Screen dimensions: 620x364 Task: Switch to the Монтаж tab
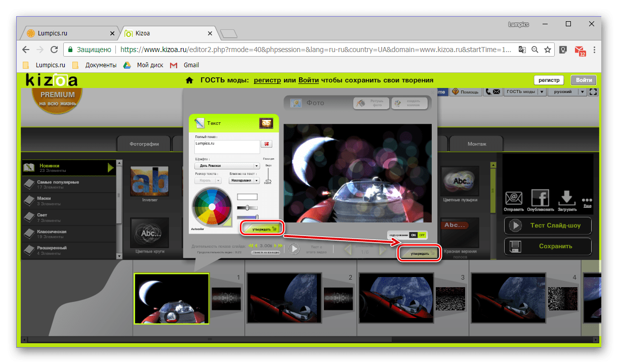pos(476,144)
